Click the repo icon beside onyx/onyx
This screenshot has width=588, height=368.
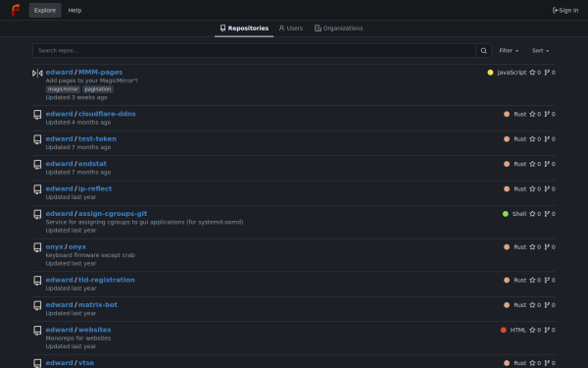point(37,247)
